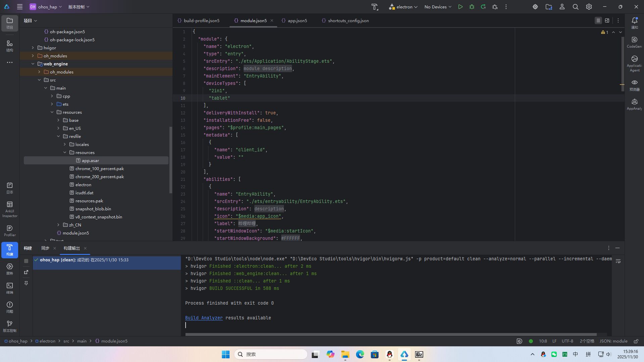
Task: Open the No Devices dropdown
Action: [x=438, y=7]
